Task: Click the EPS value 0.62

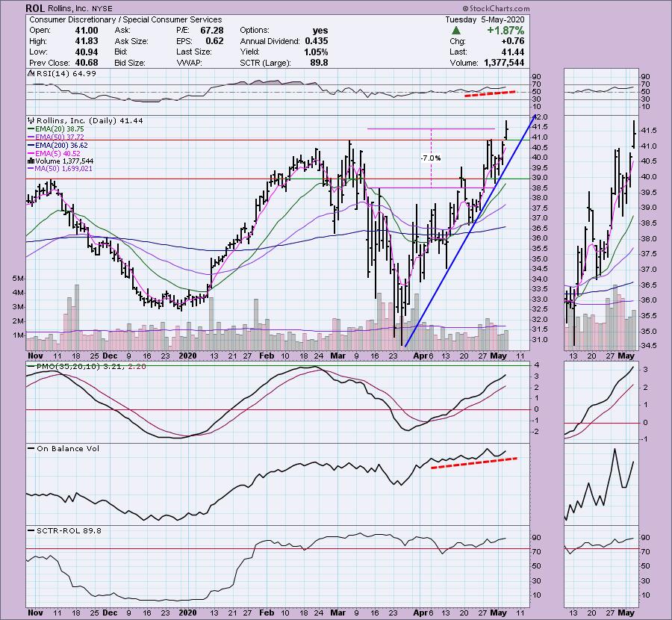Action: [x=215, y=41]
